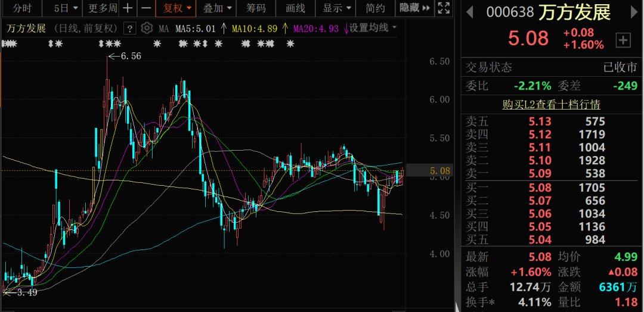
Task: Expand the 复权 adjustment dropdown
Action: tap(178, 8)
